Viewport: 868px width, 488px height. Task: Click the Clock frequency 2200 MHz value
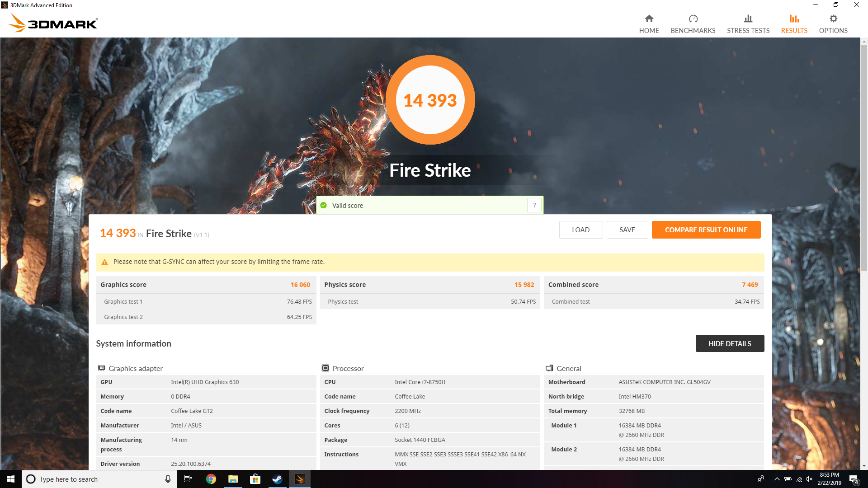(408, 411)
